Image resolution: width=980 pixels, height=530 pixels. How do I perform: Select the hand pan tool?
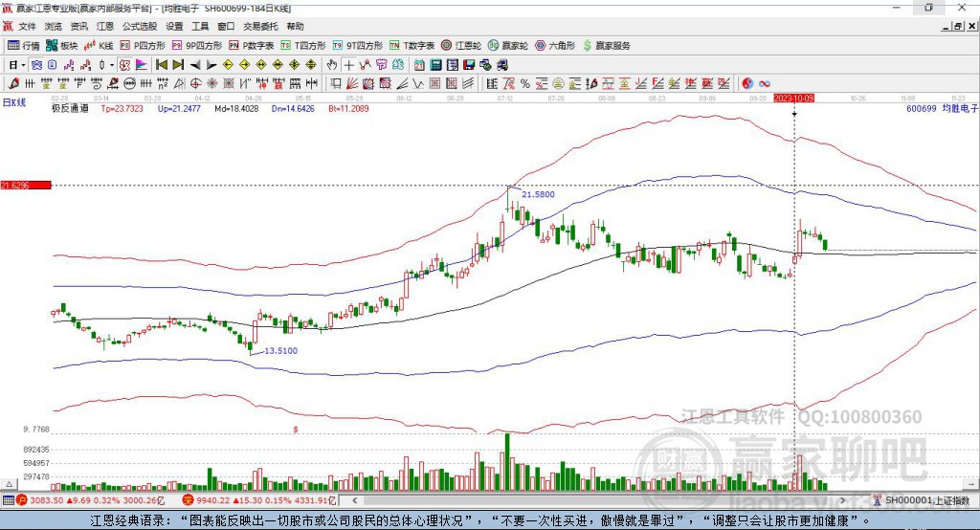click(x=332, y=65)
